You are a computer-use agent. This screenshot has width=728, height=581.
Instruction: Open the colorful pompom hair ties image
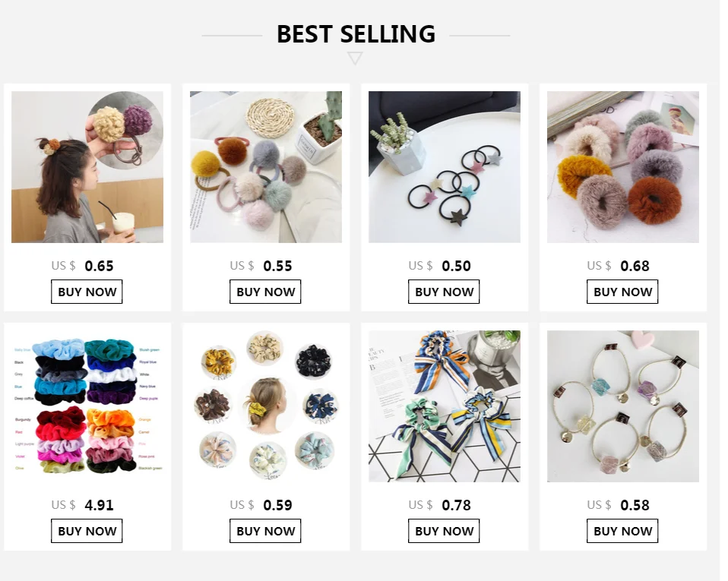[266, 166]
